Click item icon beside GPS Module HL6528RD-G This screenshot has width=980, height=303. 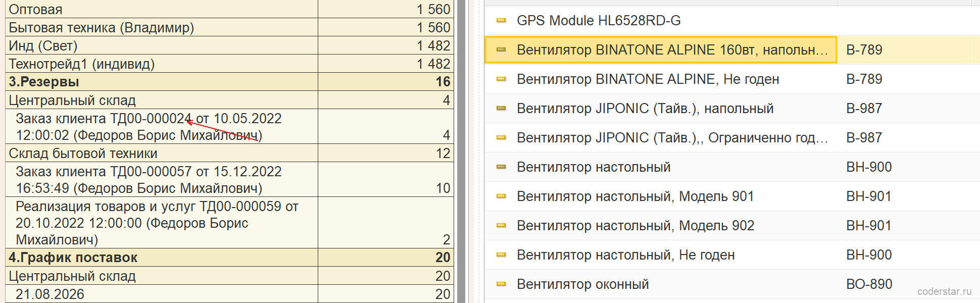pyautogui.click(x=501, y=21)
